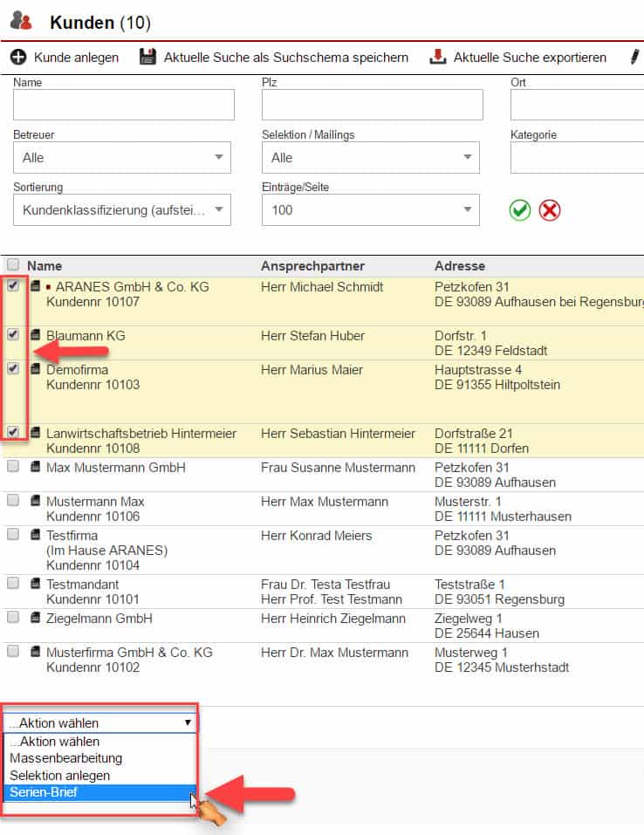Check the Max Mustermann GmbH row checkbox
This screenshot has height=835, width=644.
coord(13,468)
